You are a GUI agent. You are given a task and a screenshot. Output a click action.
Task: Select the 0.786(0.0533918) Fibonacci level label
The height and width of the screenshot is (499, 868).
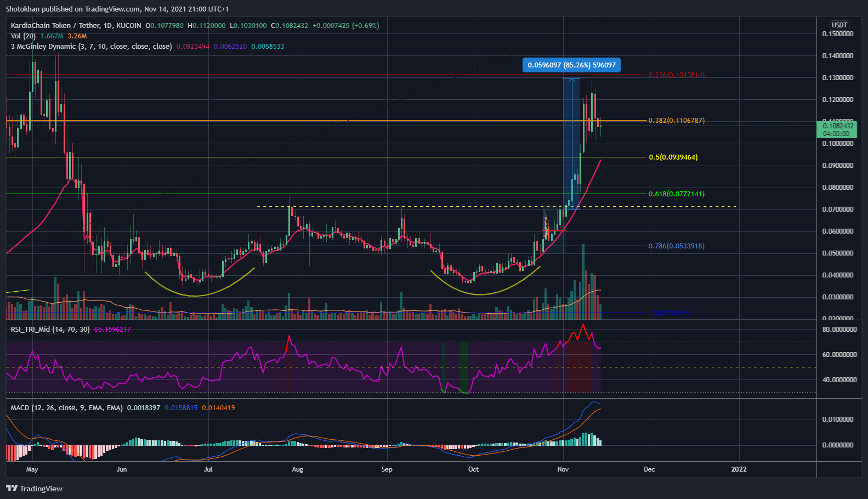[677, 246]
